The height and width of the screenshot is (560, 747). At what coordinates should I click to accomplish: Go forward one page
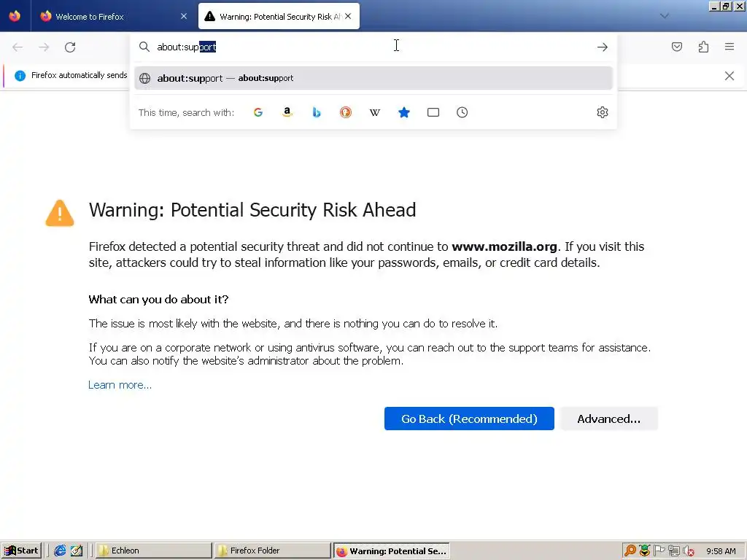[x=44, y=47]
